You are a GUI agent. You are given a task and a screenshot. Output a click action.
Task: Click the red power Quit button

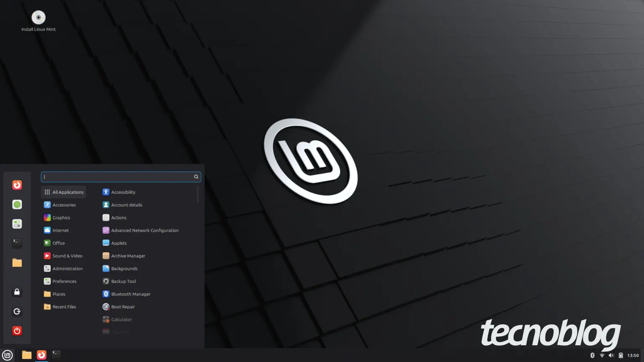[17, 331]
